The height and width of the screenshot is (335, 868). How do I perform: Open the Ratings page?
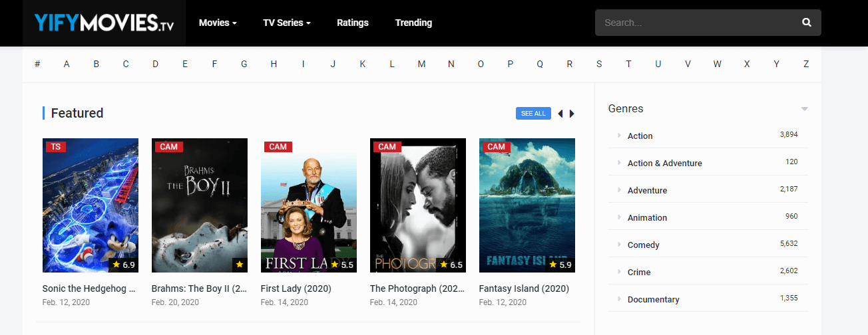click(x=353, y=23)
